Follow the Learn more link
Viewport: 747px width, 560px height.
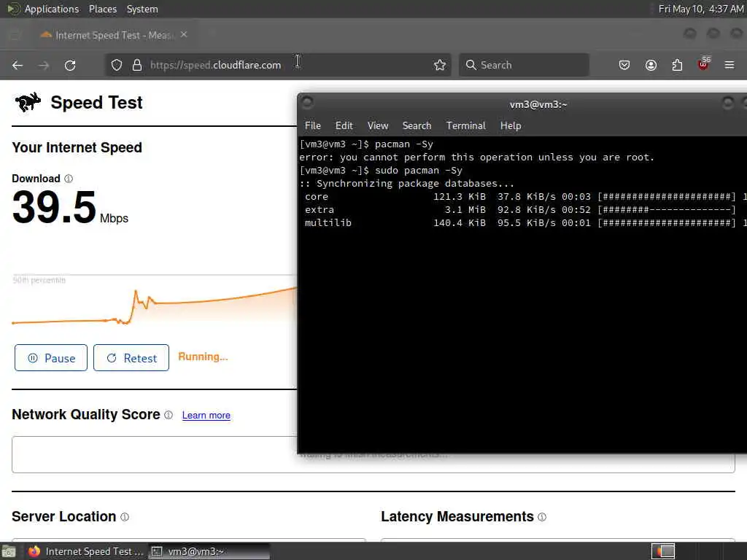click(206, 415)
